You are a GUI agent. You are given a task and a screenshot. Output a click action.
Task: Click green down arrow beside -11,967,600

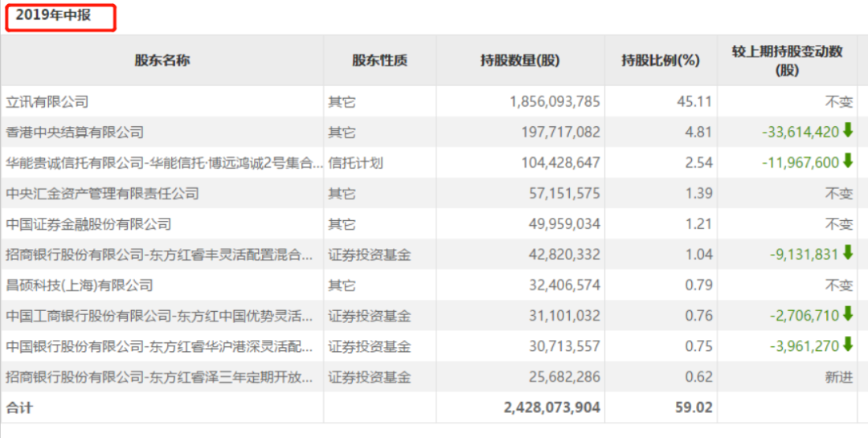click(848, 162)
